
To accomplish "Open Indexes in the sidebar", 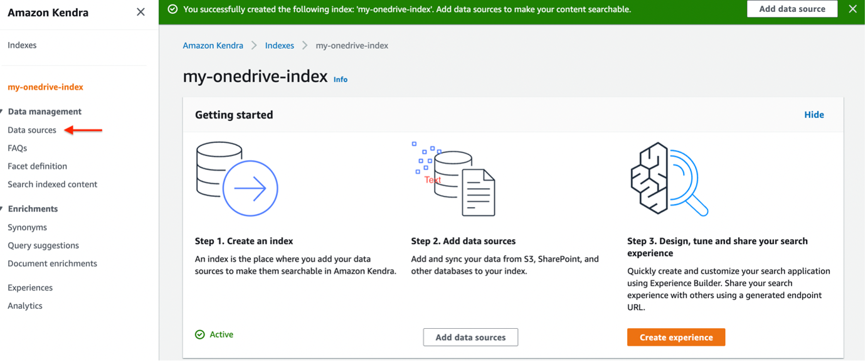I will point(22,45).
